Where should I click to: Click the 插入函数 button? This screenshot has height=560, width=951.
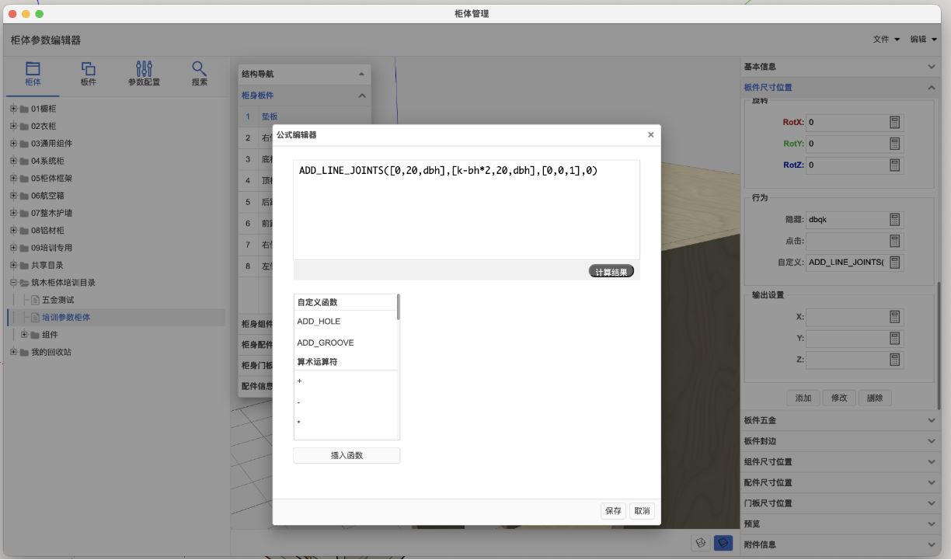347,456
